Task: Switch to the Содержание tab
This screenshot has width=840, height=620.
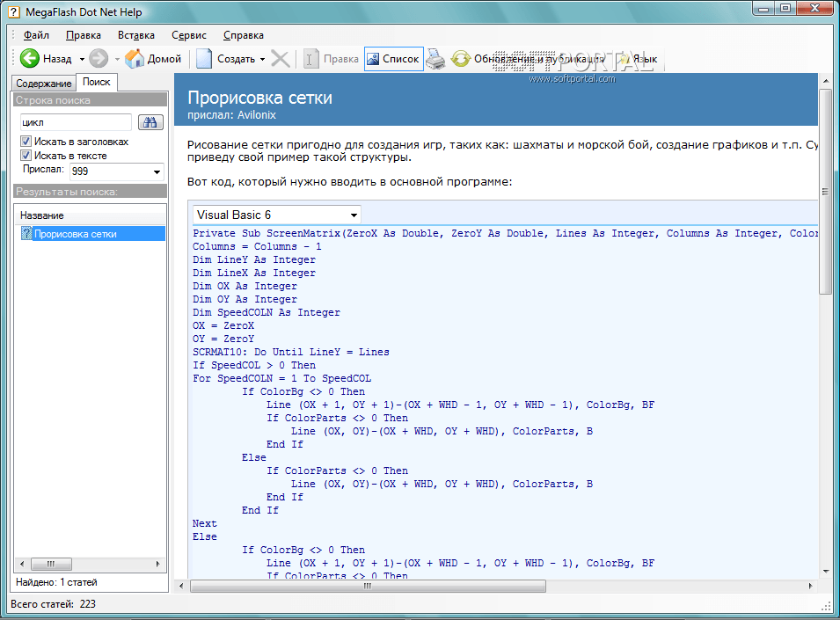Action: click(x=43, y=83)
